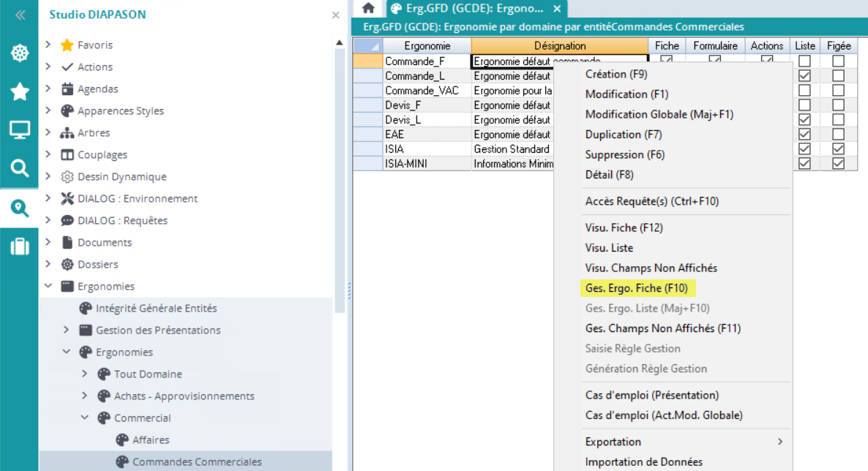868x471 pixels.
Task: Toggle Figée checkbox for ISIA row
Action: (838, 149)
